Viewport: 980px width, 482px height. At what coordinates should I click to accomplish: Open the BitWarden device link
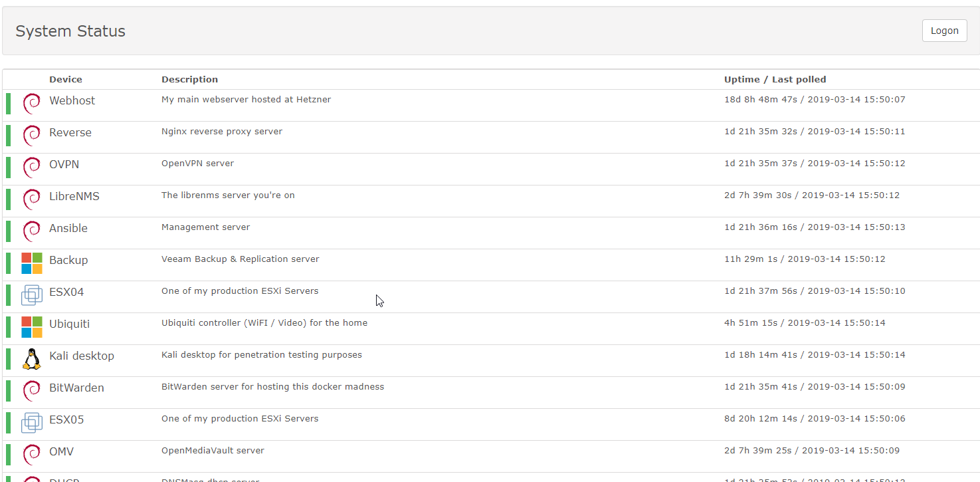76,388
